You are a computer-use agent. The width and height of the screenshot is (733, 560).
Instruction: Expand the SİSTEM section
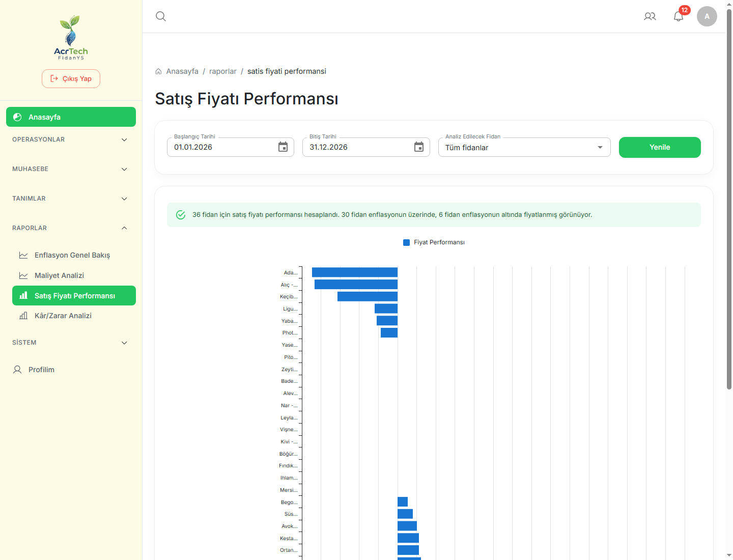pyautogui.click(x=71, y=343)
